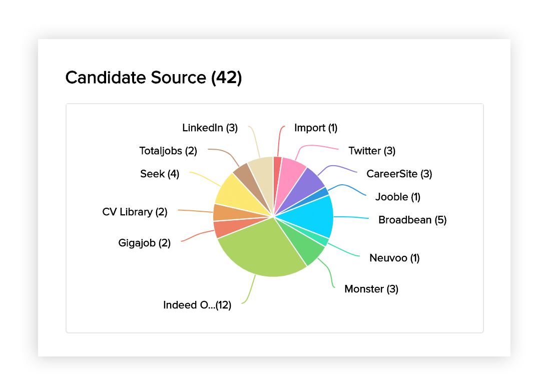Image resolution: width=547 pixels, height=392 pixels.
Task: Click the "Broadbean (5)" label
Action: point(412,220)
